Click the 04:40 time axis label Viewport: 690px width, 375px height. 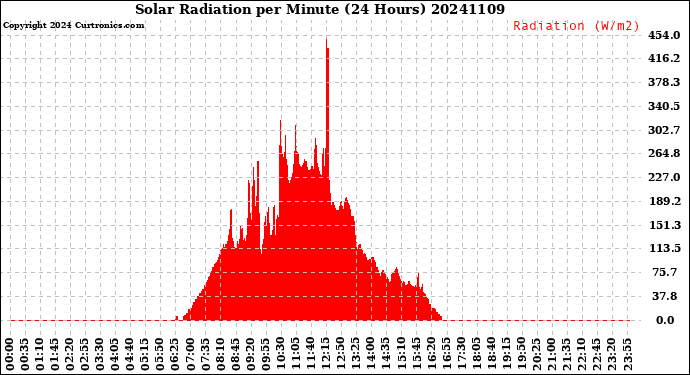(x=130, y=355)
